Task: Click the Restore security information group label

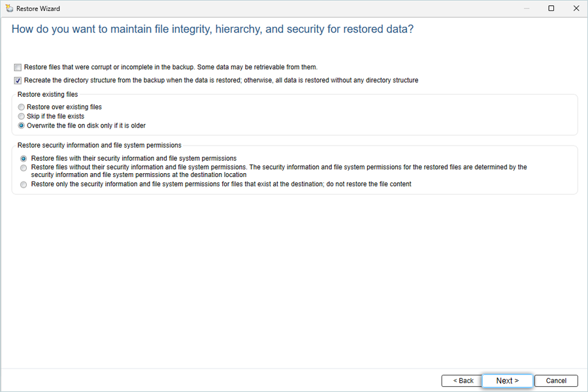Action: pyautogui.click(x=99, y=145)
